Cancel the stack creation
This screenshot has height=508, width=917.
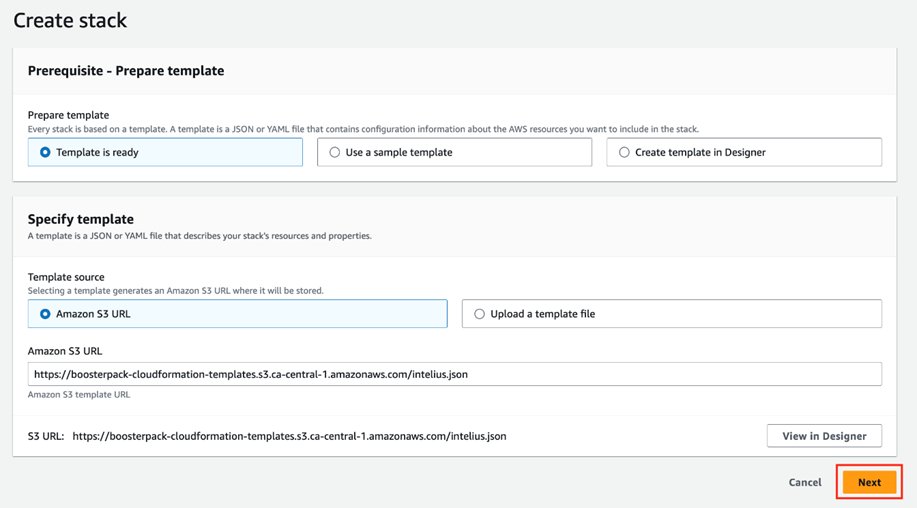[x=804, y=482]
